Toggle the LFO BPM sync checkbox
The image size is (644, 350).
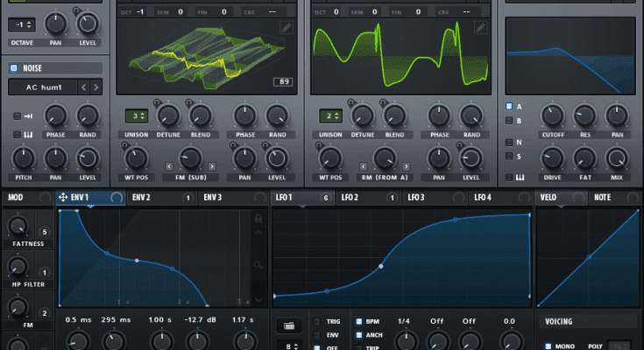357,321
